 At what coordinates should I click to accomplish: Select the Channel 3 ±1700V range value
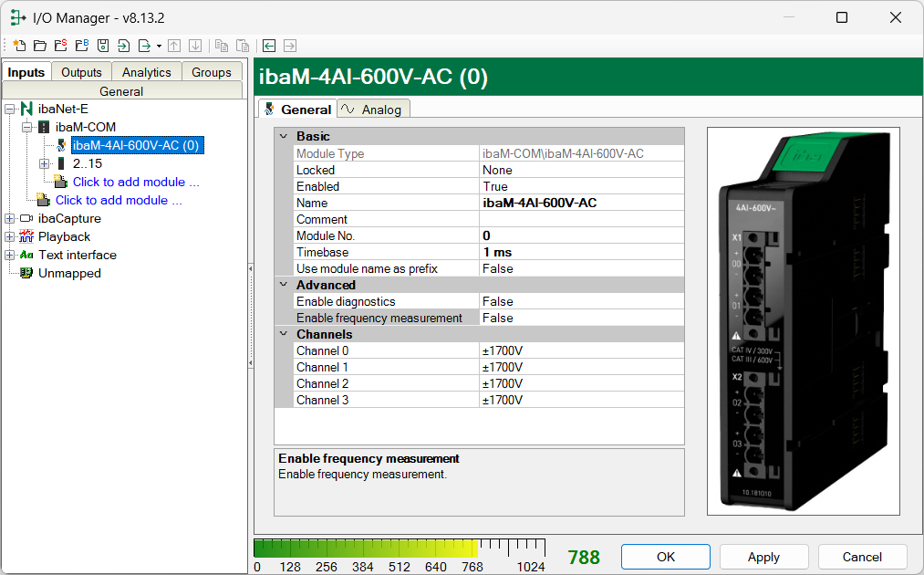582,400
